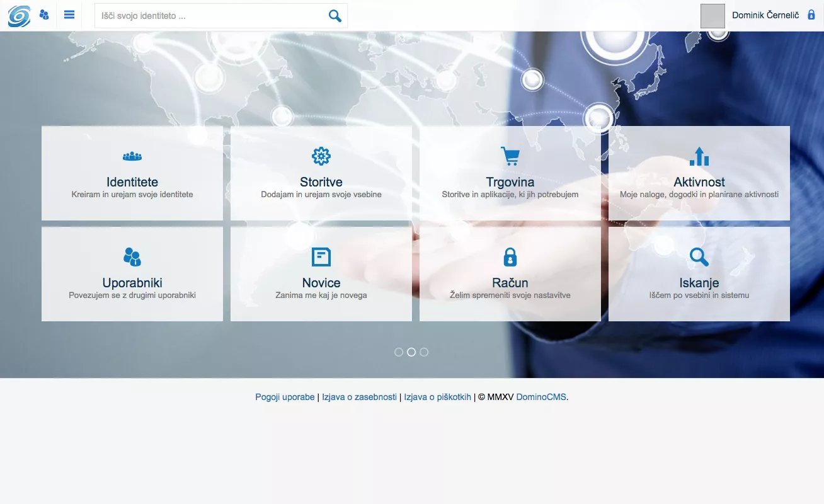Open the Storitve gear tile
Viewport: 824px width, 504px height.
point(321,173)
